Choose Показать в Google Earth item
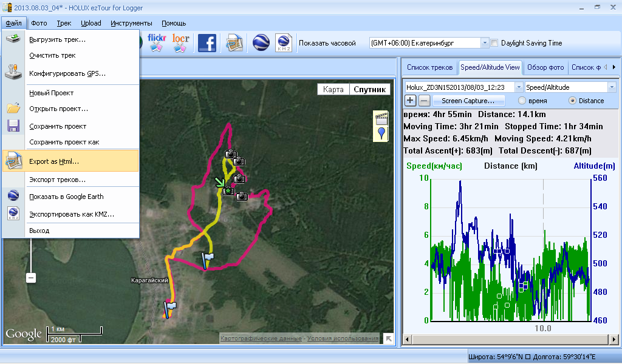This screenshot has height=364, width=622. point(70,197)
